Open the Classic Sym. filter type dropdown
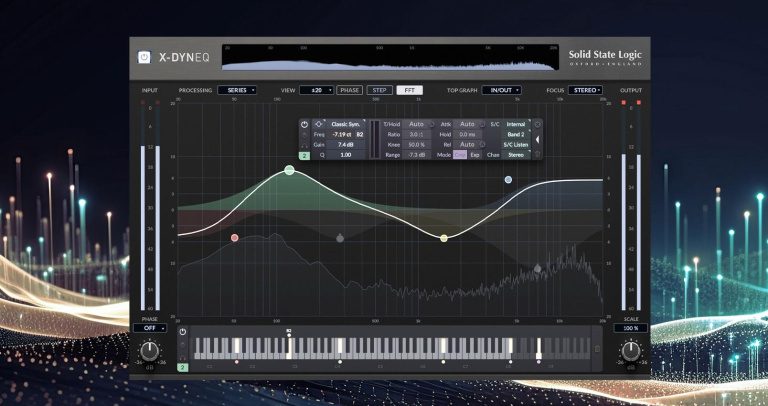Image resolution: width=768 pixels, height=406 pixels. tap(346, 124)
